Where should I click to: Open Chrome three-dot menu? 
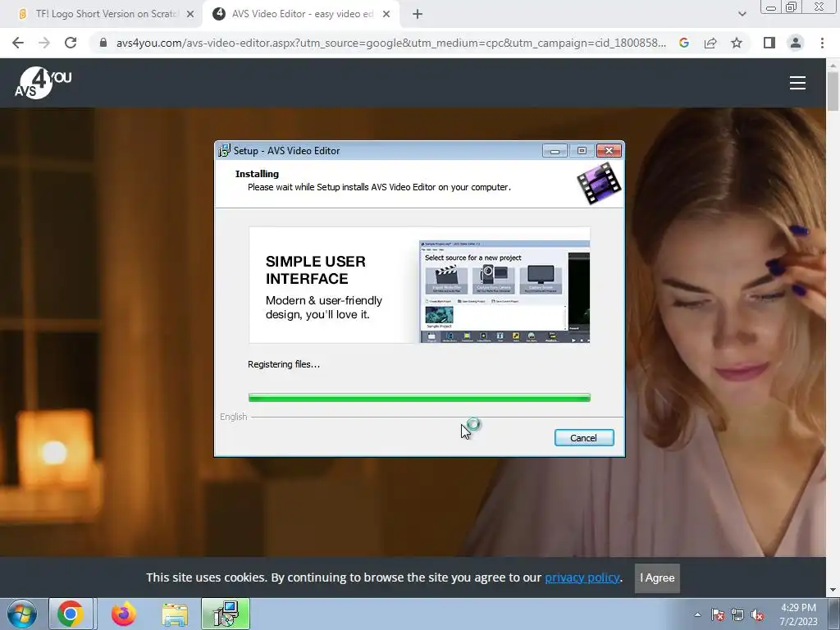822,43
